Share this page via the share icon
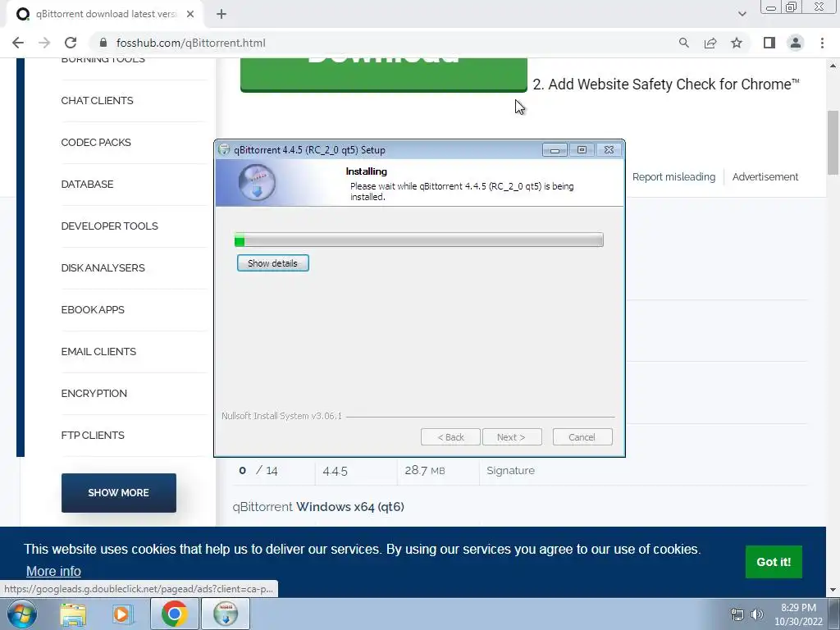Image resolution: width=840 pixels, height=630 pixels. point(710,43)
